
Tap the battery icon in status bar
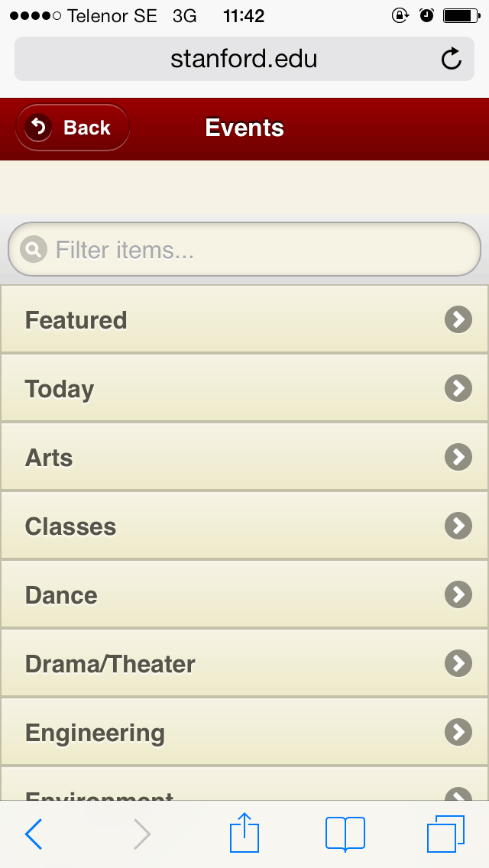(460, 15)
